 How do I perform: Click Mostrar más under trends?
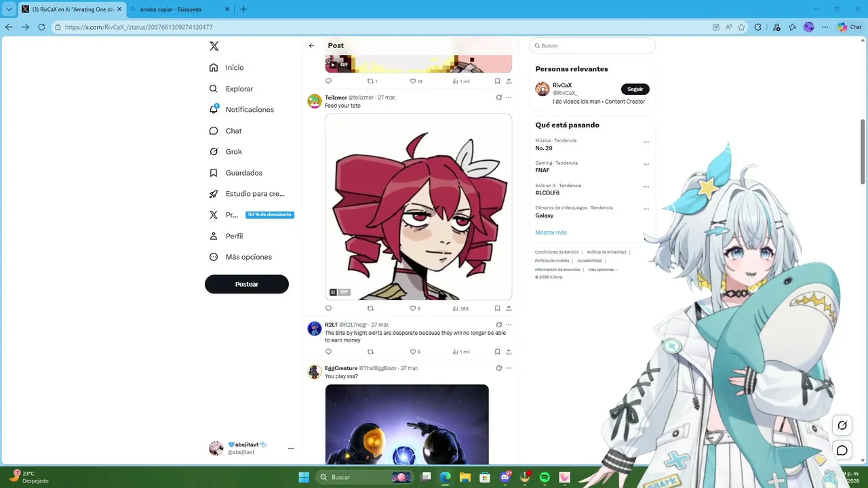(x=551, y=232)
